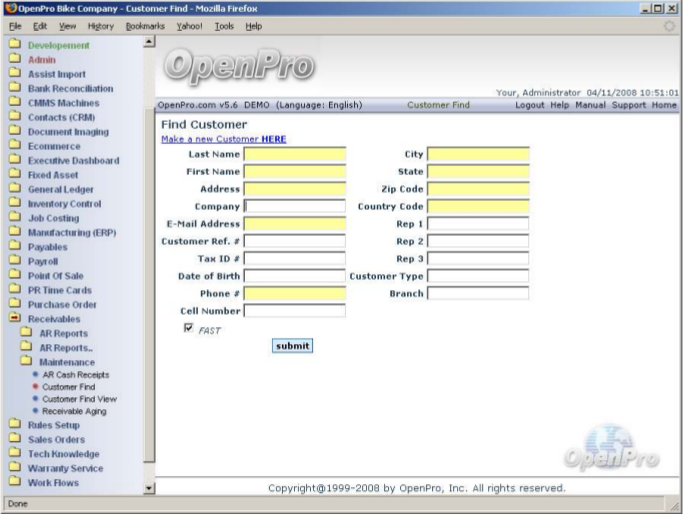
Task: Click the Payroll folder icon
Action: [15, 261]
